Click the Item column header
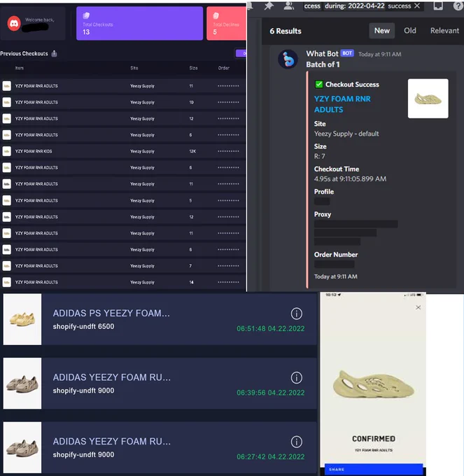 20,68
